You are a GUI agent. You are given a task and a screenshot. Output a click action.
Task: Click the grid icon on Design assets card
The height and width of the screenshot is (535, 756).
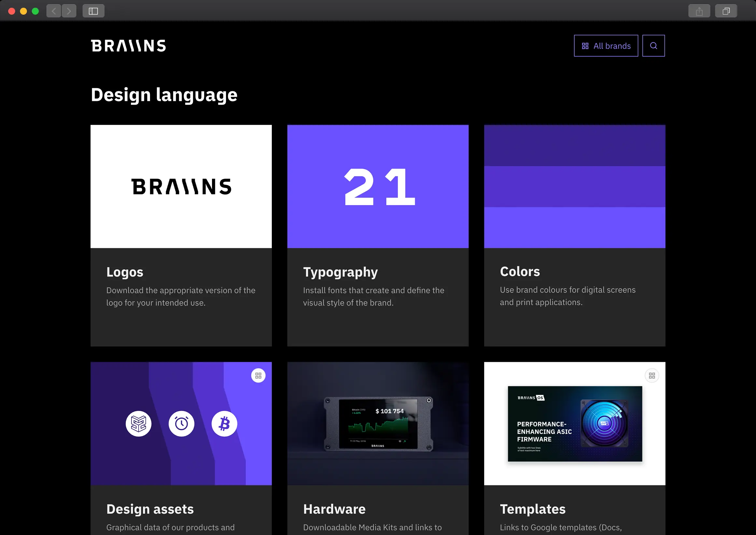[x=259, y=376]
